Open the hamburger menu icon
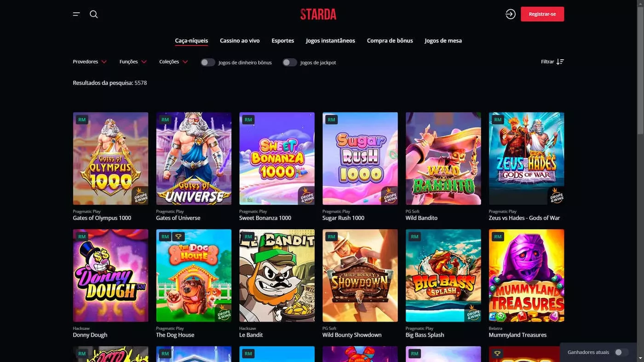This screenshot has width=644, height=362. tap(76, 14)
